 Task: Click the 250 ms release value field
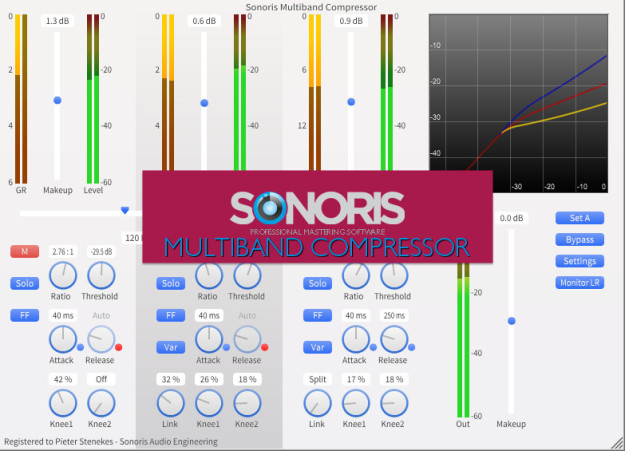394,315
